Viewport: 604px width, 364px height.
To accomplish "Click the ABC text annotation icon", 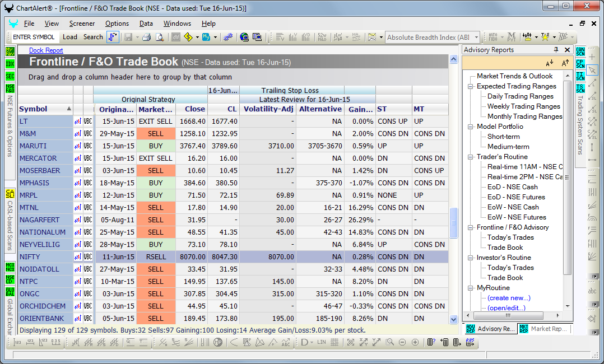I will pos(285,342).
